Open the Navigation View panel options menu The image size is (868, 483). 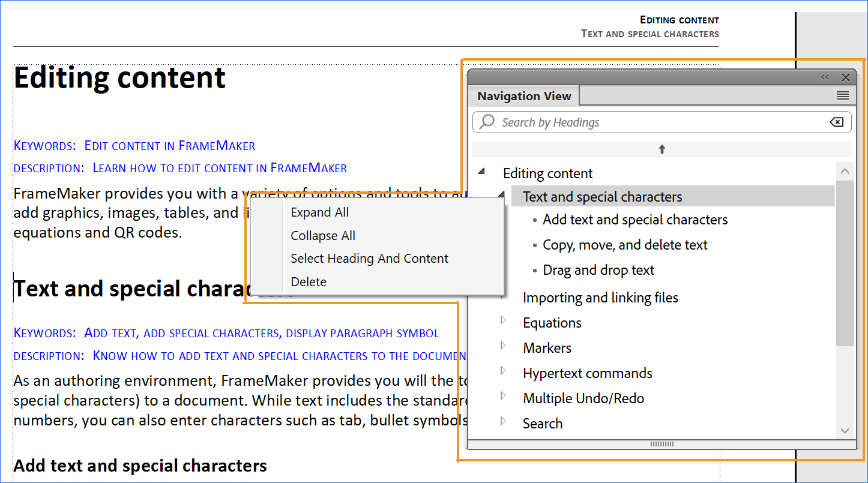click(x=842, y=96)
